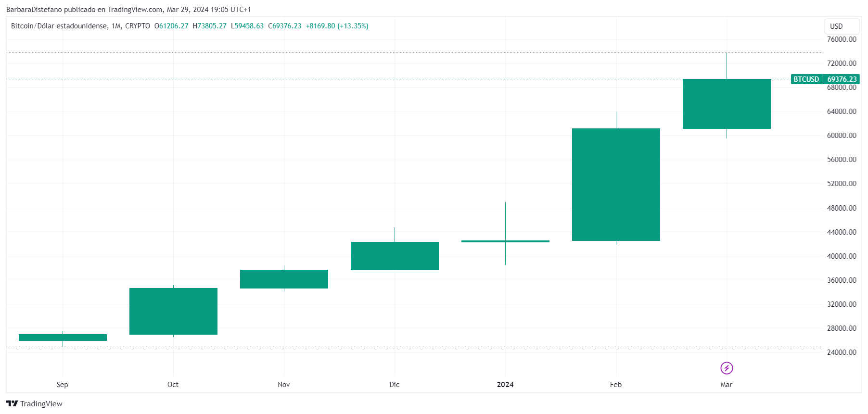Image resolution: width=868 pixels, height=414 pixels.
Task: Click the Mar time axis label
Action: pos(727,385)
